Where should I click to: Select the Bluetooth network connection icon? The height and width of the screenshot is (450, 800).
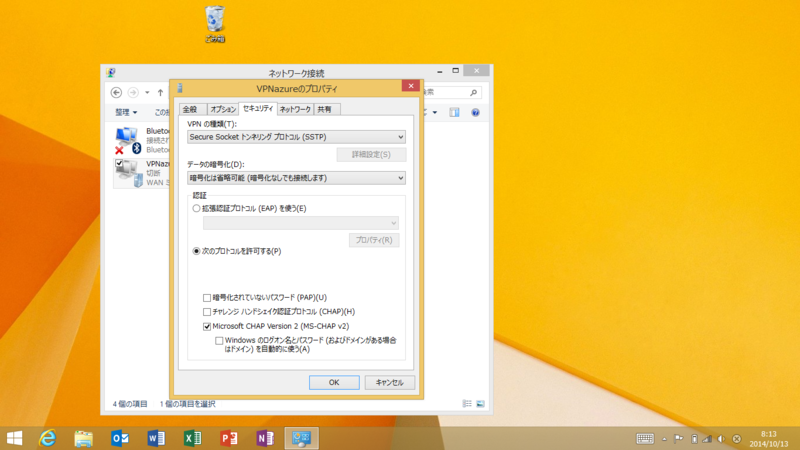[x=127, y=140]
